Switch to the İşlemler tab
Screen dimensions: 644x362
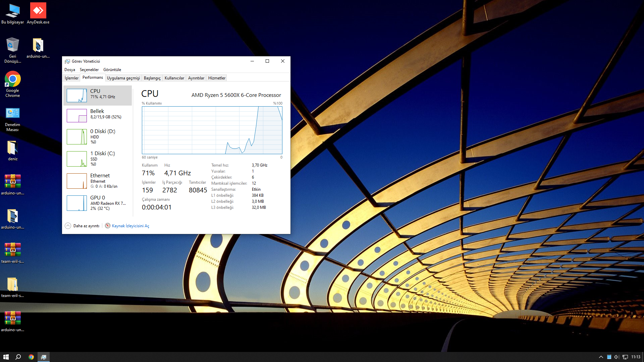[71, 78]
